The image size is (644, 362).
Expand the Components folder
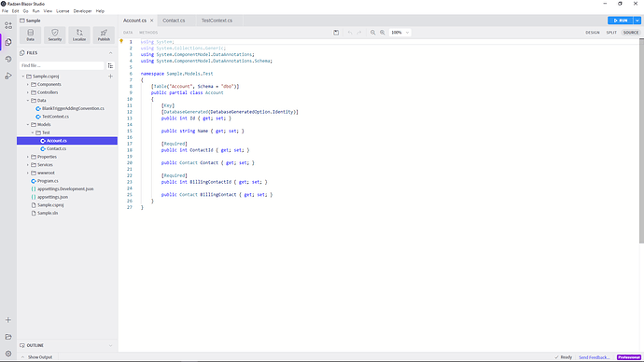pos(28,85)
